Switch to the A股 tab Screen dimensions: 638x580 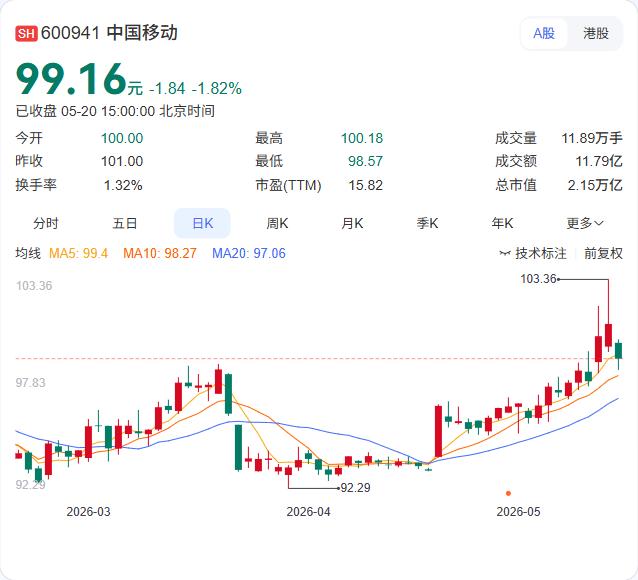[544, 33]
